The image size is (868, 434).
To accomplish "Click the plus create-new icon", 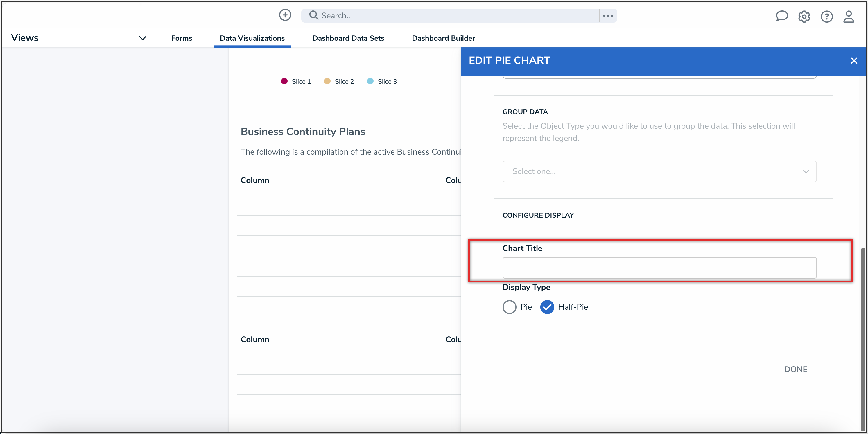I will point(285,15).
